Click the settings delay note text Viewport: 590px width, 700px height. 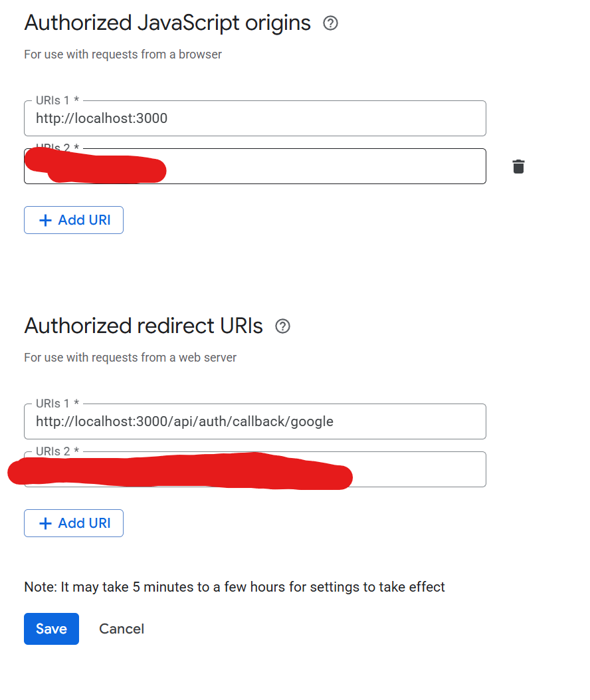235,587
